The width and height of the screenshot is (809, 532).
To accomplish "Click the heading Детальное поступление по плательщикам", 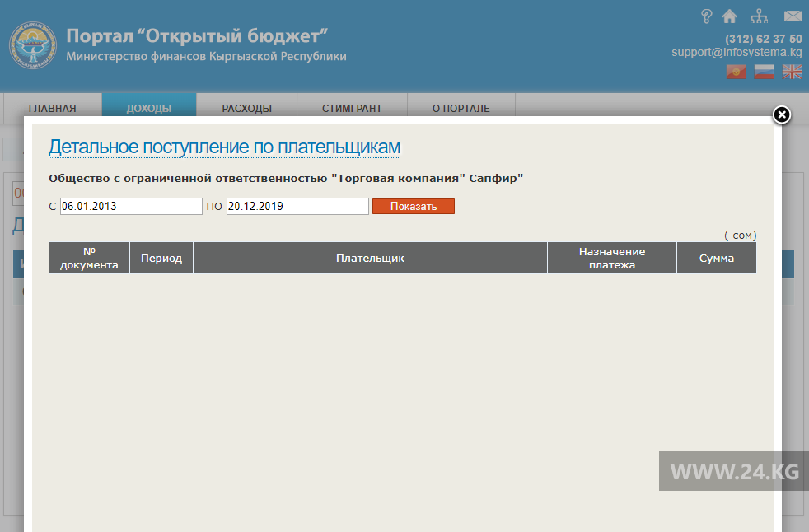I will tap(224, 147).
